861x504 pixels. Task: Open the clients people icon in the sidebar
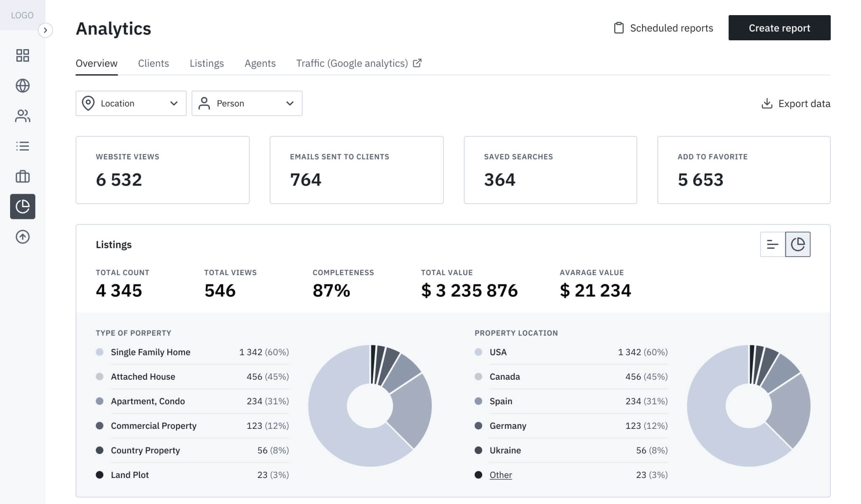[x=23, y=116]
